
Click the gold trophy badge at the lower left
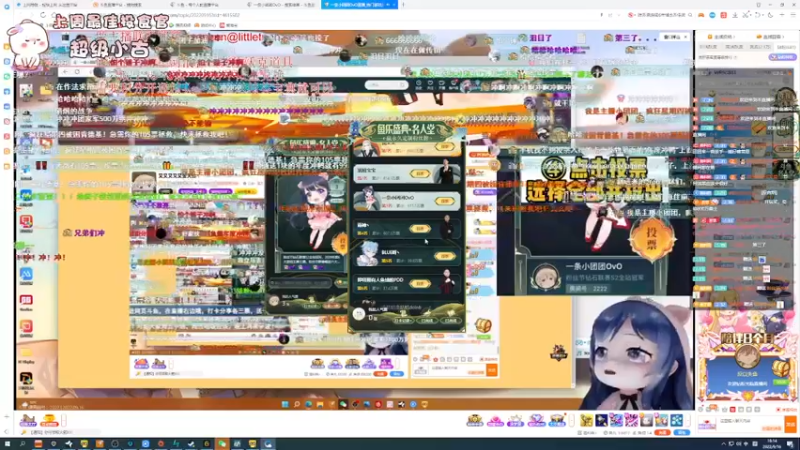(x=49, y=420)
